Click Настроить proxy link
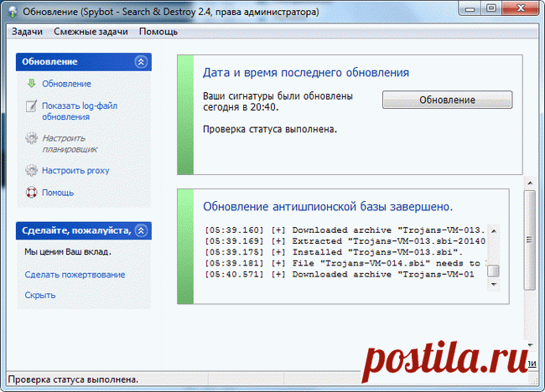545x392 pixels. point(75,171)
